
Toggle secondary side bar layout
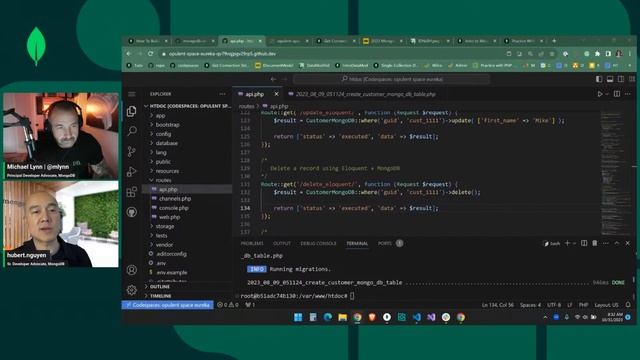pyautogui.click(x=621, y=79)
